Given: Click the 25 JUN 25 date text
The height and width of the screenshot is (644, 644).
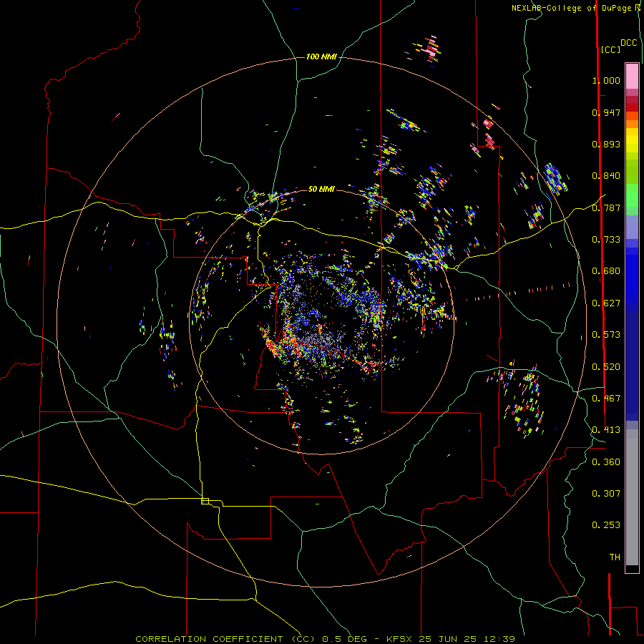Looking at the screenshot, I should pyautogui.click(x=448, y=639).
